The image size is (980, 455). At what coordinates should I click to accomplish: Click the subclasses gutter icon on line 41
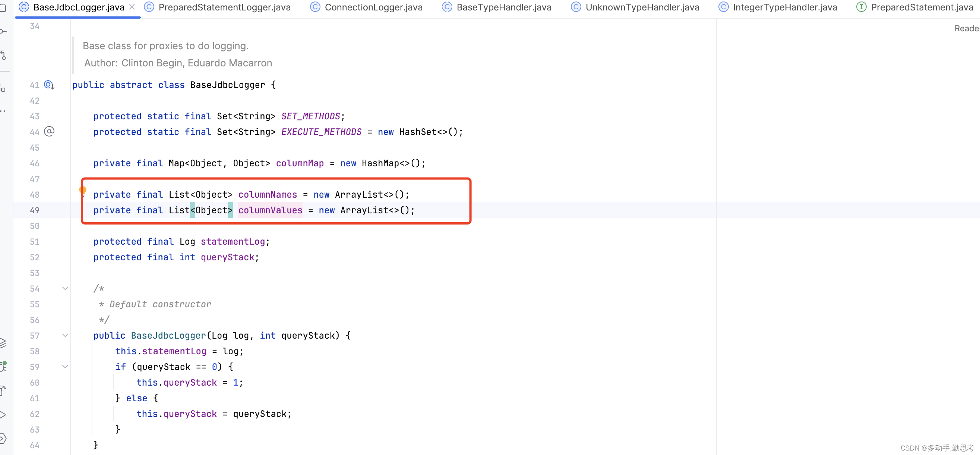point(49,85)
